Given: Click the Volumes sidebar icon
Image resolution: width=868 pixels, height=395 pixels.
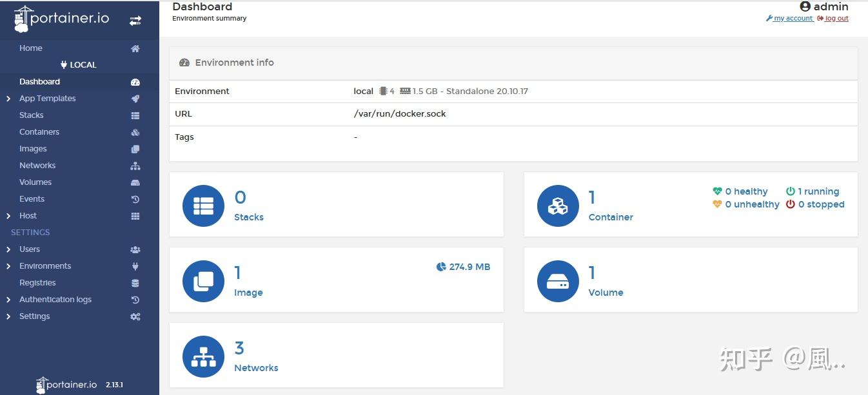Looking at the screenshot, I should click(135, 182).
